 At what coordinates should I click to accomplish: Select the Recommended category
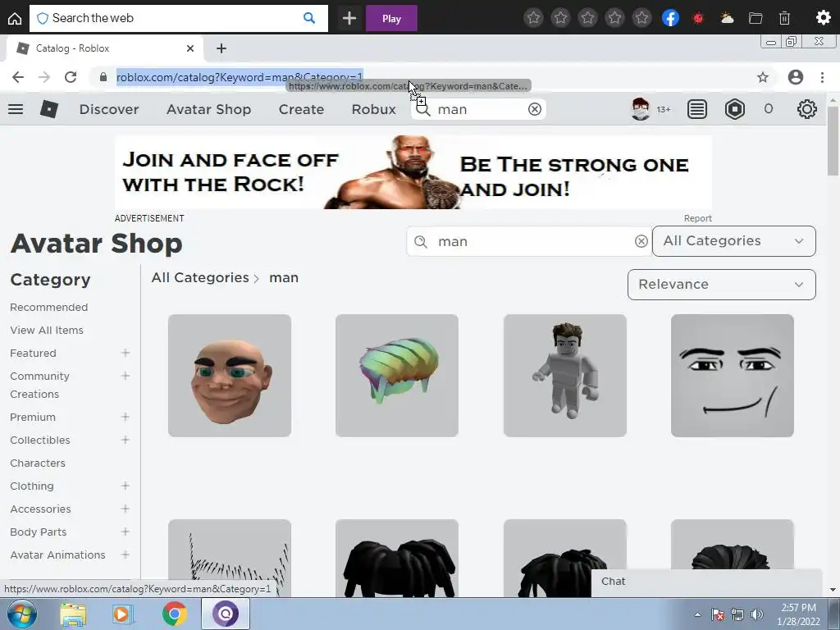48,307
